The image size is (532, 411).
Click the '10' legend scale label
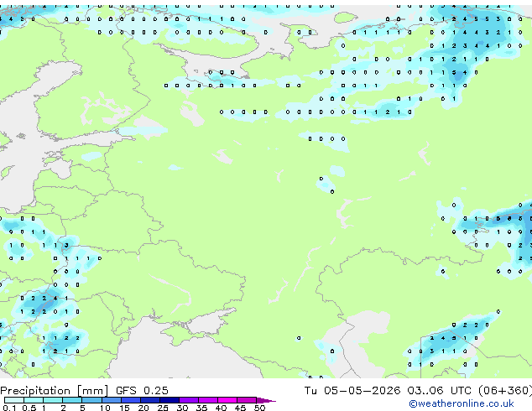pyautogui.click(x=105, y=408)
